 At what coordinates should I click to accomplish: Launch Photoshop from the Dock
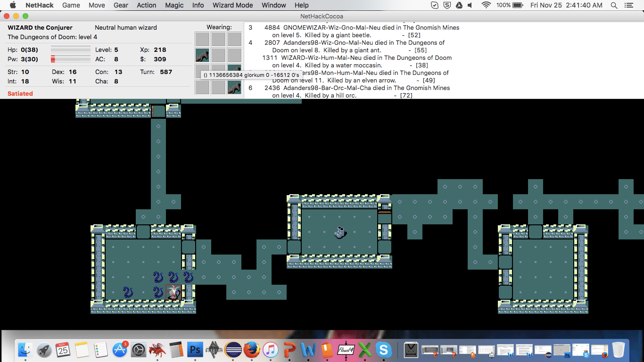pyautogui.click(x=195, y=350)
